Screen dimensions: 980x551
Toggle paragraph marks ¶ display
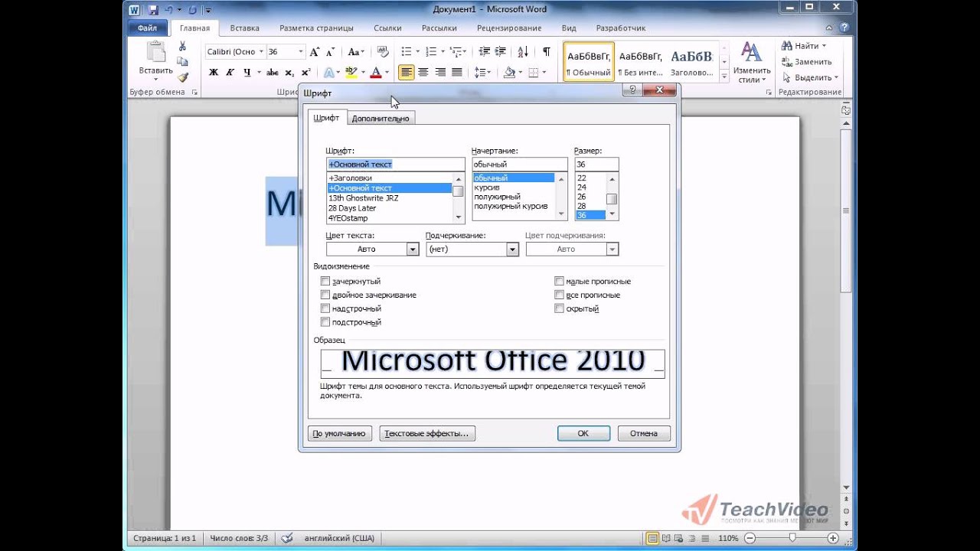coord(546,52)
